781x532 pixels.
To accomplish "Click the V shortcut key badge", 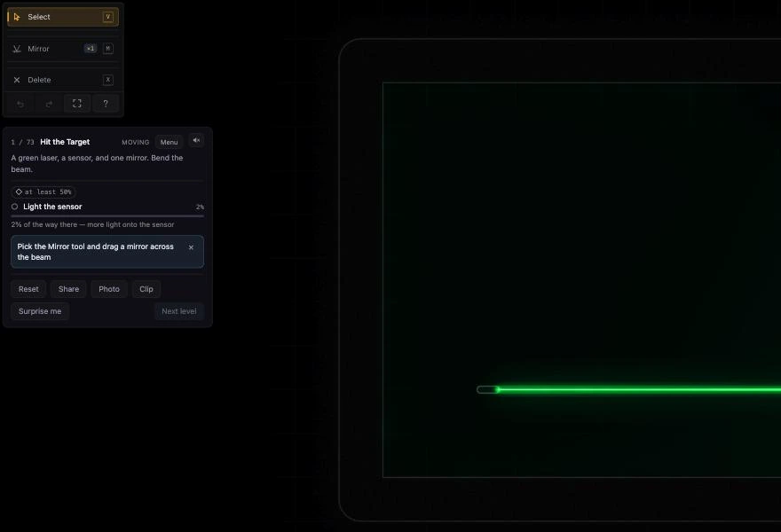I will tap(108, 17).
